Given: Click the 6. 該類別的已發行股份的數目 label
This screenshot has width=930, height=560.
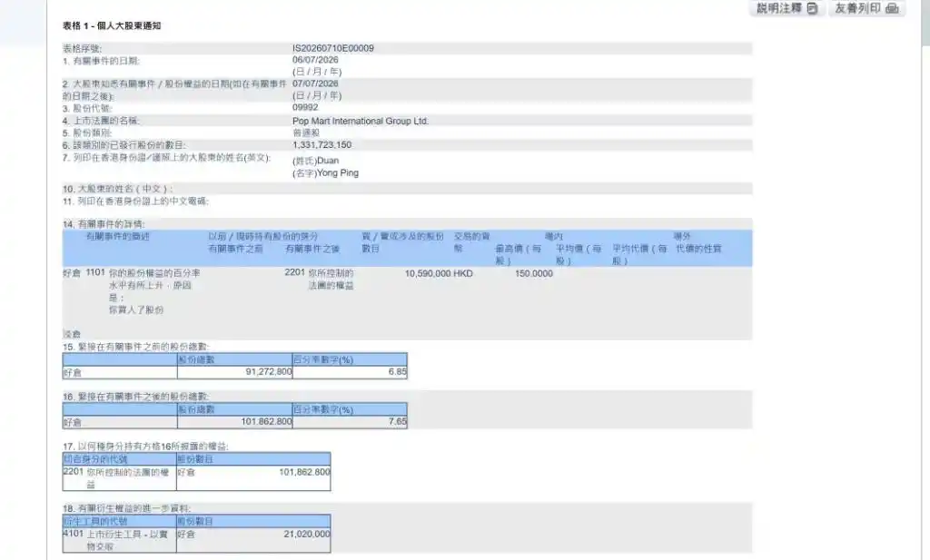Looking at the screenshot, I should tap(124, 145).
